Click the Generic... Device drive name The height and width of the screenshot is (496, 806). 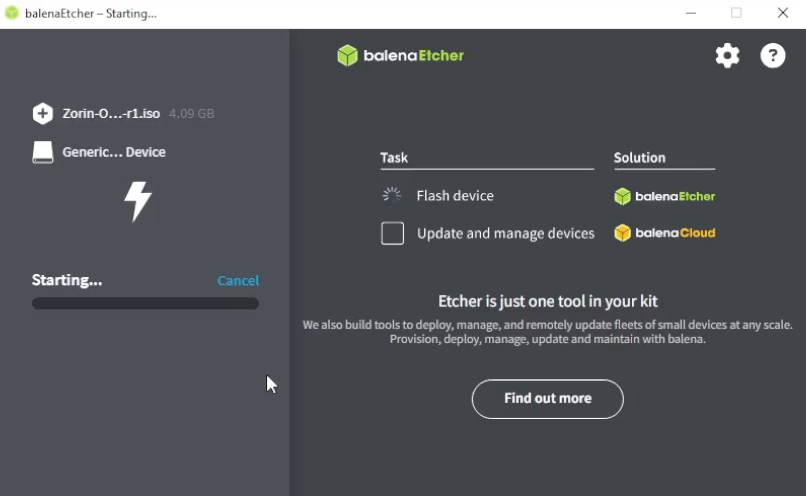[x=114, y=152]
